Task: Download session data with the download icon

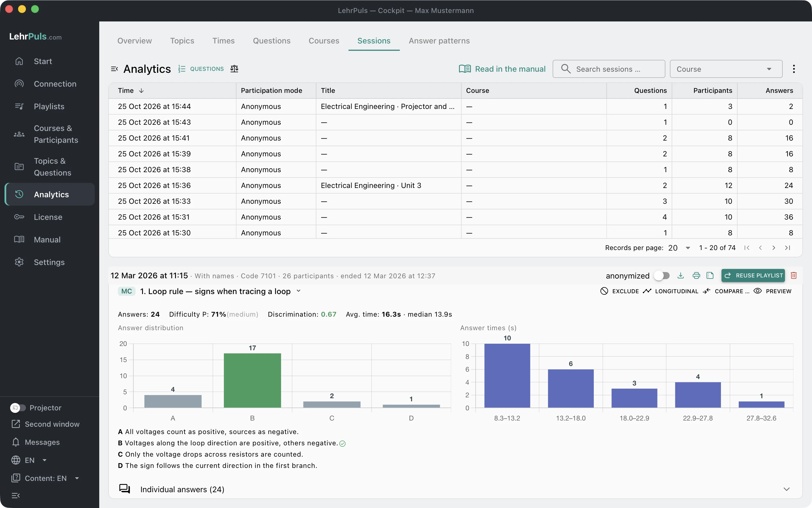Action: click(x=680, y=275)
